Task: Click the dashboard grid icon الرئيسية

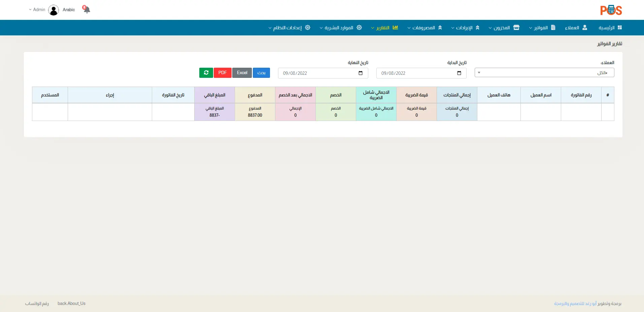Action: [x=619, y=28]
